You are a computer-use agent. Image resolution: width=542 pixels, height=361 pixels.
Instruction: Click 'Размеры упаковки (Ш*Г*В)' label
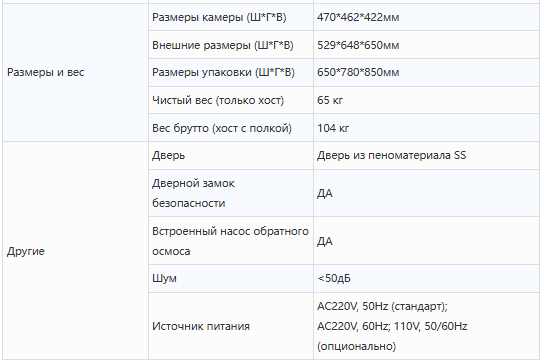[223, 72]
